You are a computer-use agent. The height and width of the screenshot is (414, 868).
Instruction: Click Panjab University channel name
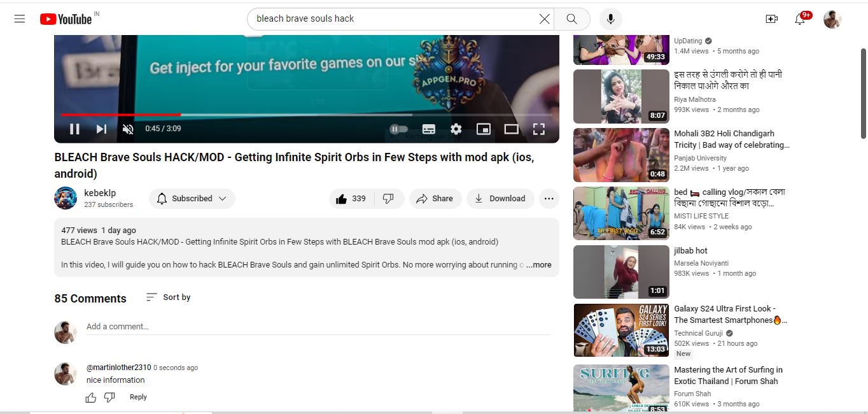coord(700,158)
